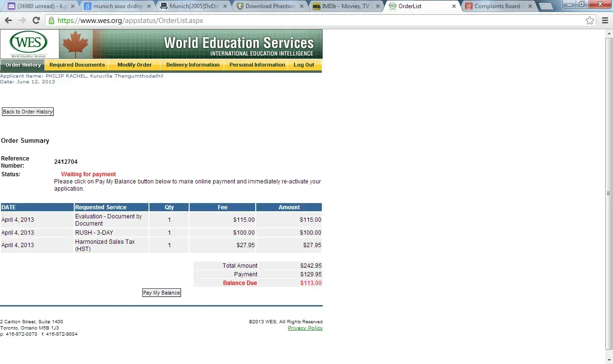Viewport: 613px width, 364px height.
Task: Open the Personal Information page
Action: (x=257, y=65)
